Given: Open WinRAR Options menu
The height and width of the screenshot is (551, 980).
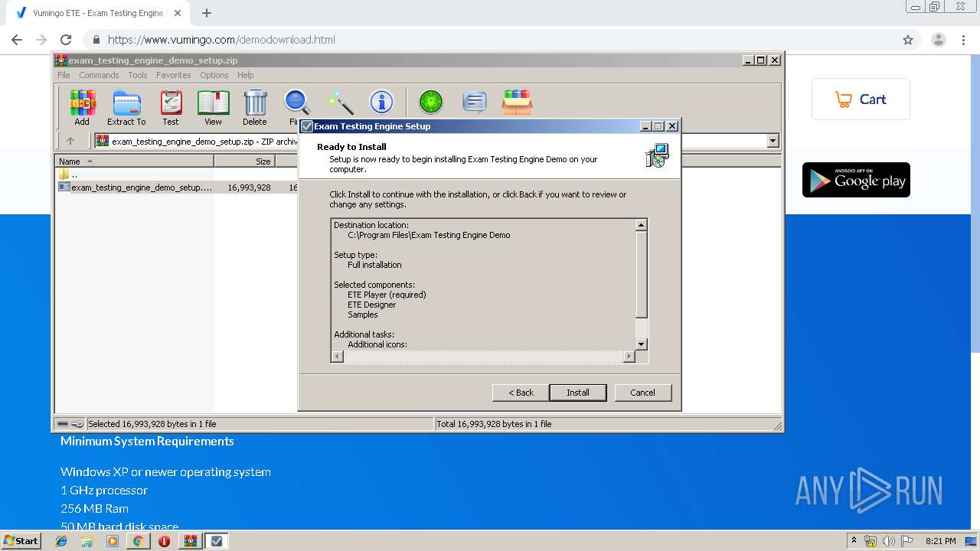Looking at the screenshot, I should click(214, 75).
